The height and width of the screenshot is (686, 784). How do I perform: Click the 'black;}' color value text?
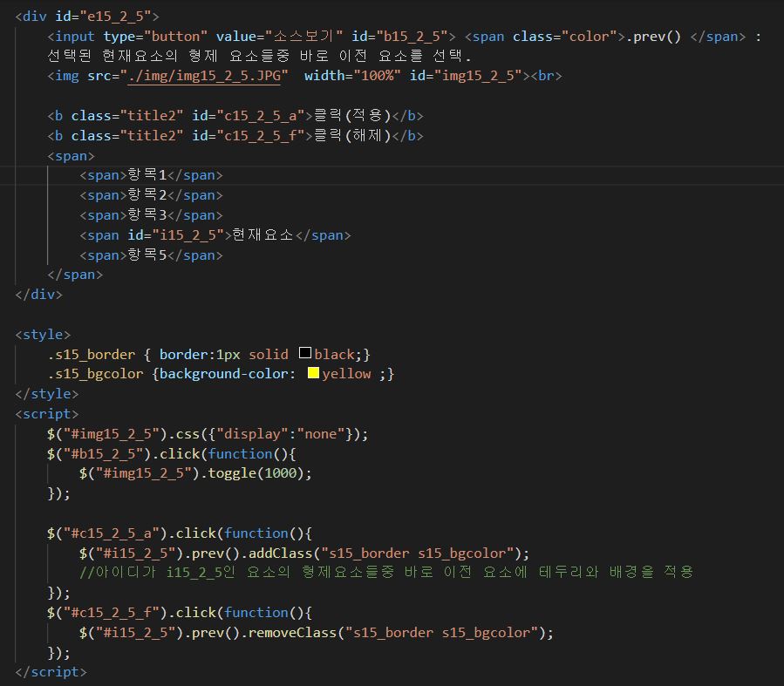click(343, 355)
